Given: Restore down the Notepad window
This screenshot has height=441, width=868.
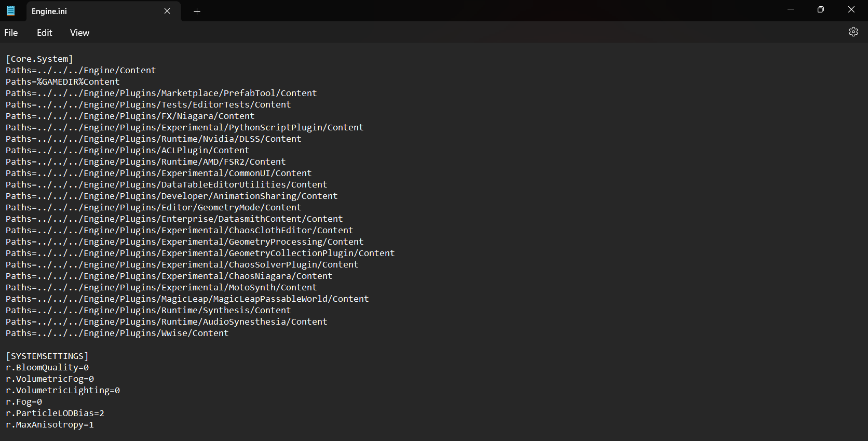Looking at the screenshot, I should 821,9.
